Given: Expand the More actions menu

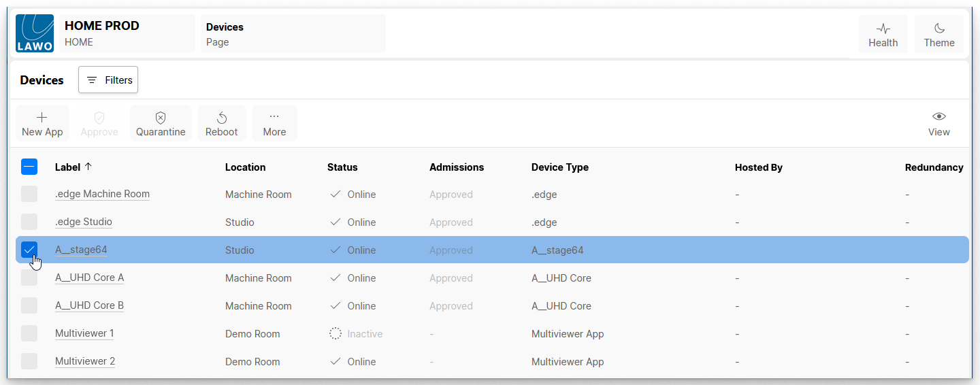Looking at the screenshot, I should coord(274,124).
